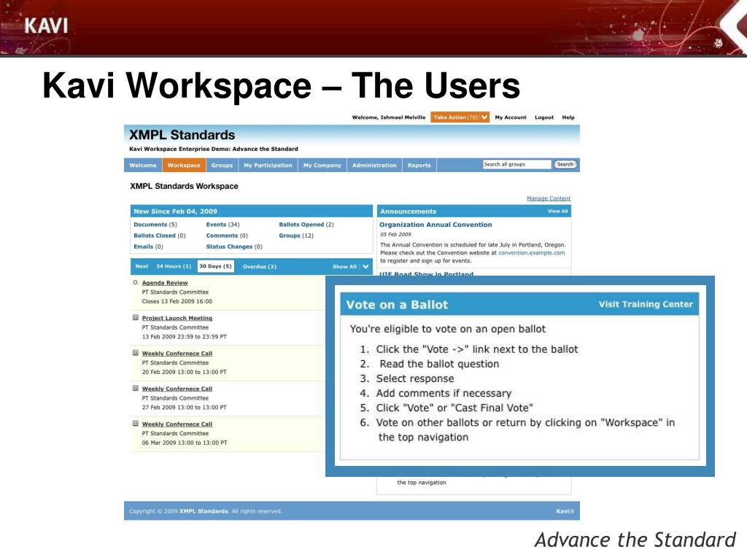Click calendar icon for 20 Feb conference call

point(135,353)
